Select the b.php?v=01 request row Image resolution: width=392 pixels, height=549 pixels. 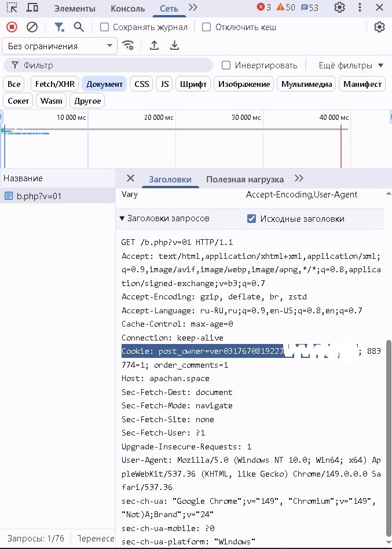click(x=57, y=196)
